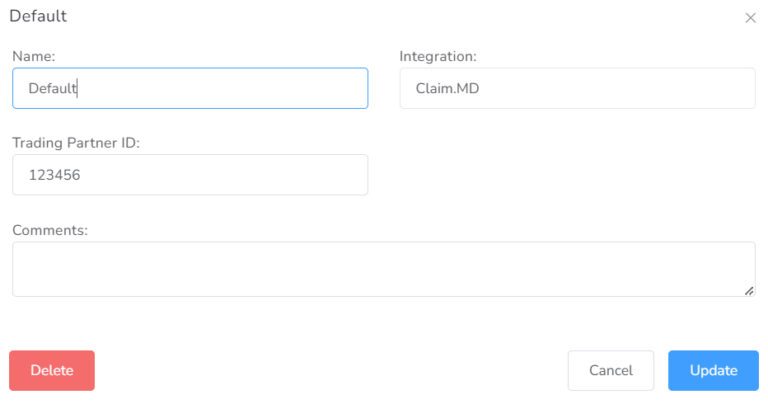The width and height of the screenshot is (768, 404).
Task: Cancel editing the Default entry
Action: click(610, 370)
